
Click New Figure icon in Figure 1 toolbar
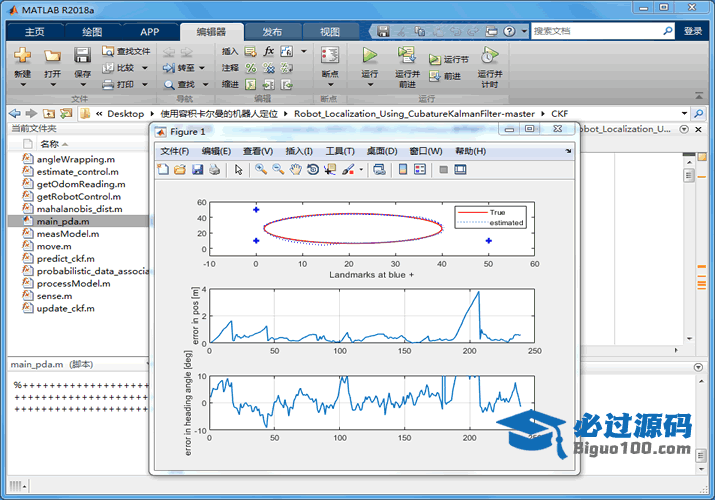(x=163, y=170)
